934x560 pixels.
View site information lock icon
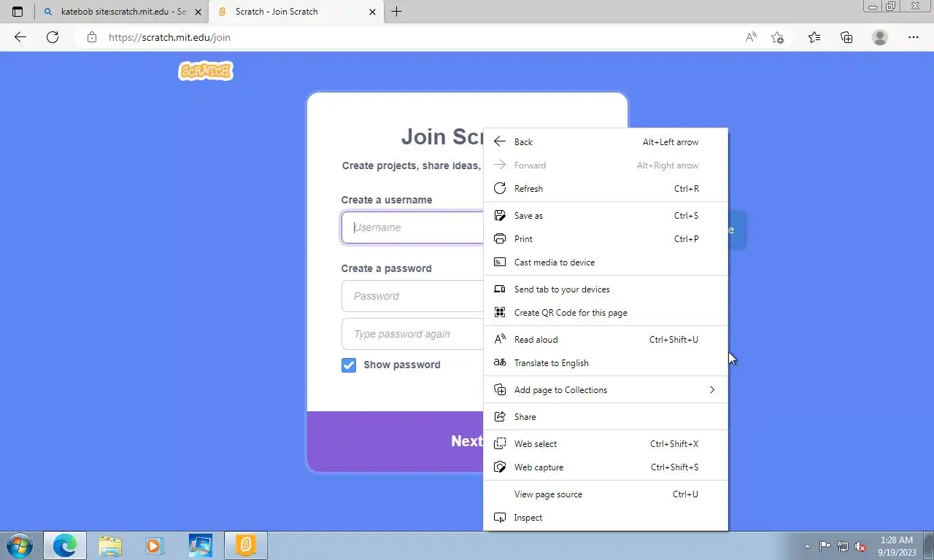(x=91, y=37)
